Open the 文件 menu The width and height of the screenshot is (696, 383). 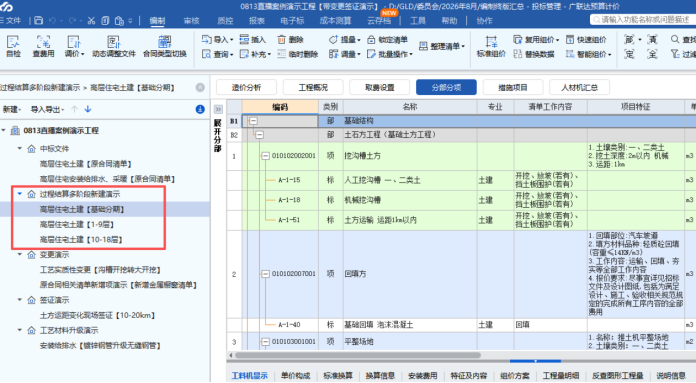coord(12,20)
